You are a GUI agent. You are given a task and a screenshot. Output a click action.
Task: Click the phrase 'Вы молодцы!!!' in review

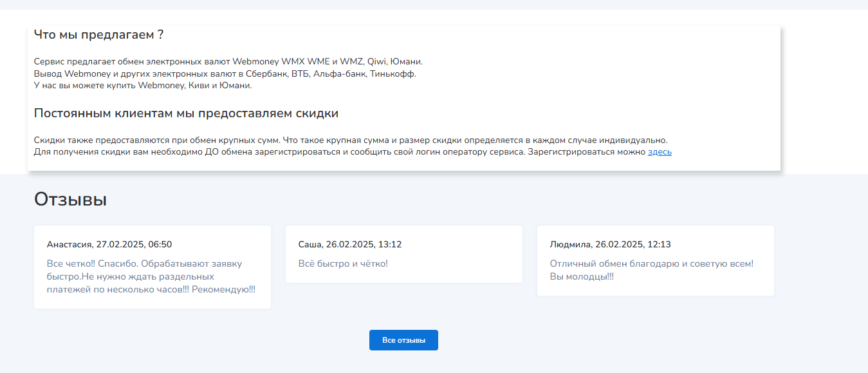pos(581,276)
